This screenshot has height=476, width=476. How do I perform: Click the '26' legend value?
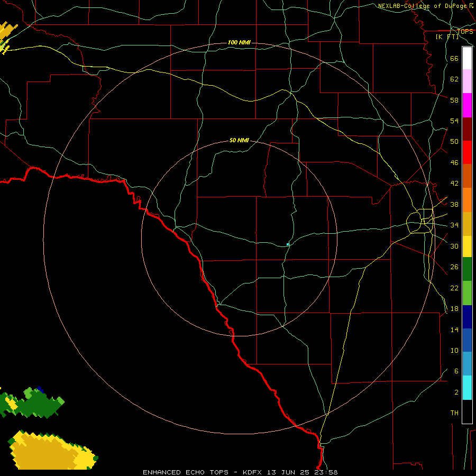pos(454,267)
